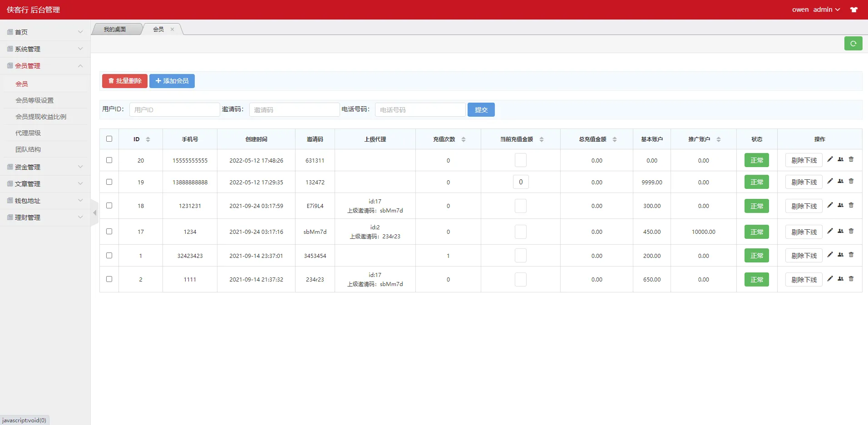Click the user silhouette icon top right
Image resolution: width=868 pixels, height=425 pixels.
854,9
